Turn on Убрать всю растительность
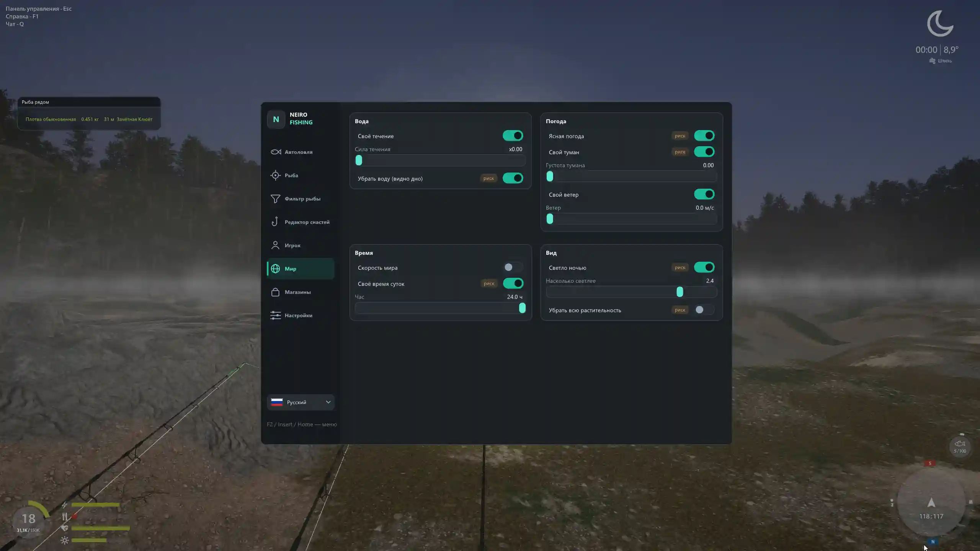The height and width of the screenshot is (551, 980). coord(704,310)
